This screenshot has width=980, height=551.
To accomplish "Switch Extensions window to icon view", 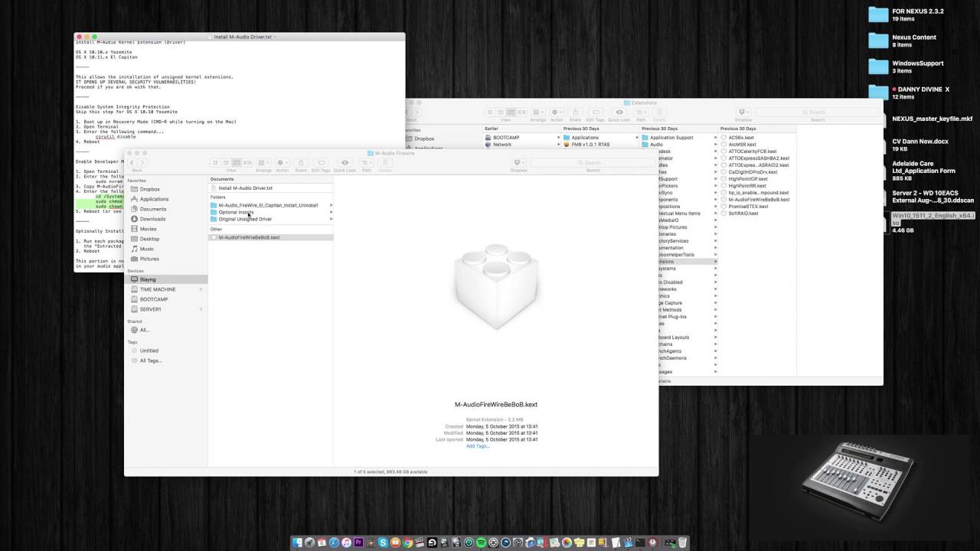I will click(490, 112).
